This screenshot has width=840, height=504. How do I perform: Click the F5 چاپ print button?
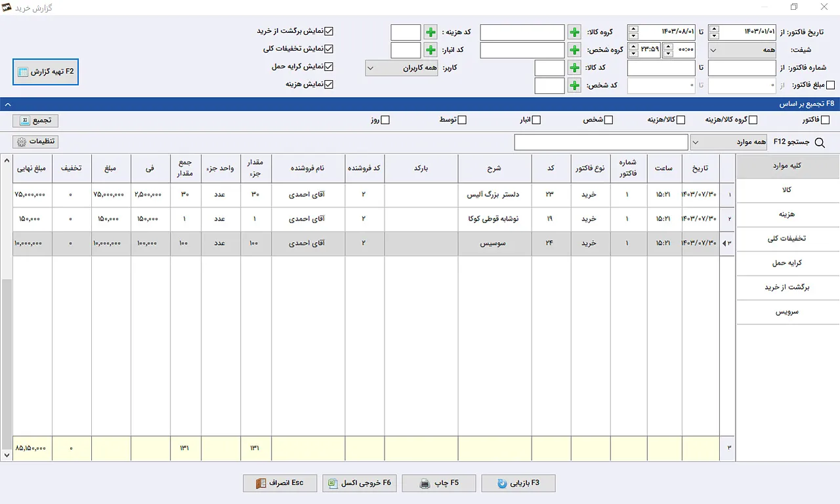tap(438, 484)
